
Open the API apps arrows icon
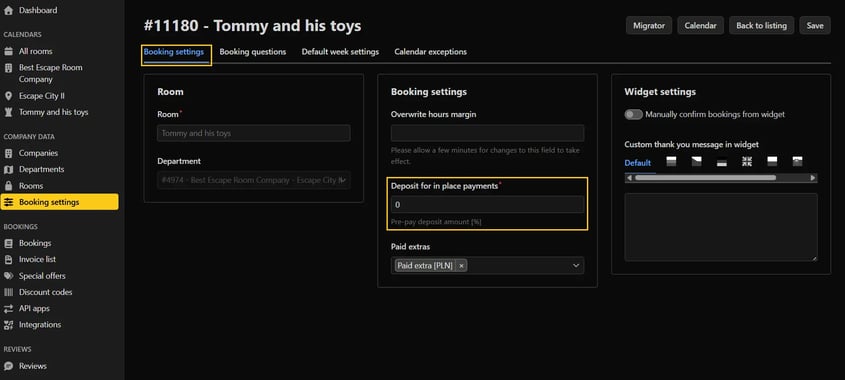tap(8, 308)
